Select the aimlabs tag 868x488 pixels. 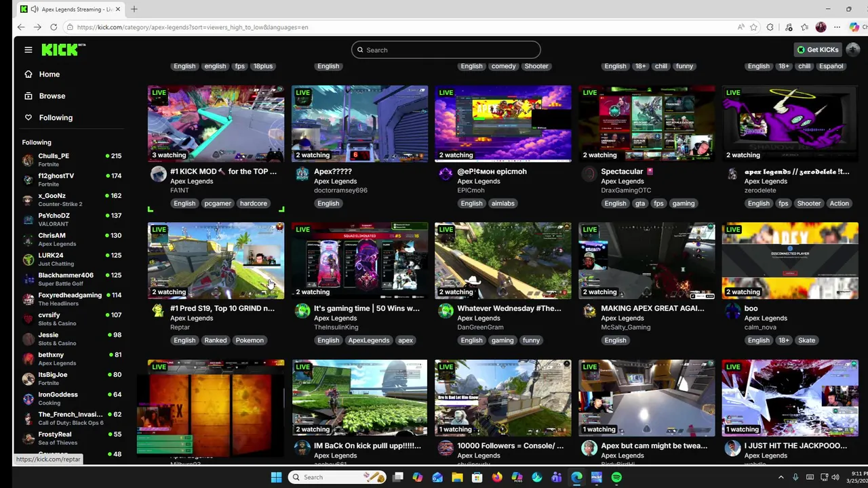click(502, 203)
